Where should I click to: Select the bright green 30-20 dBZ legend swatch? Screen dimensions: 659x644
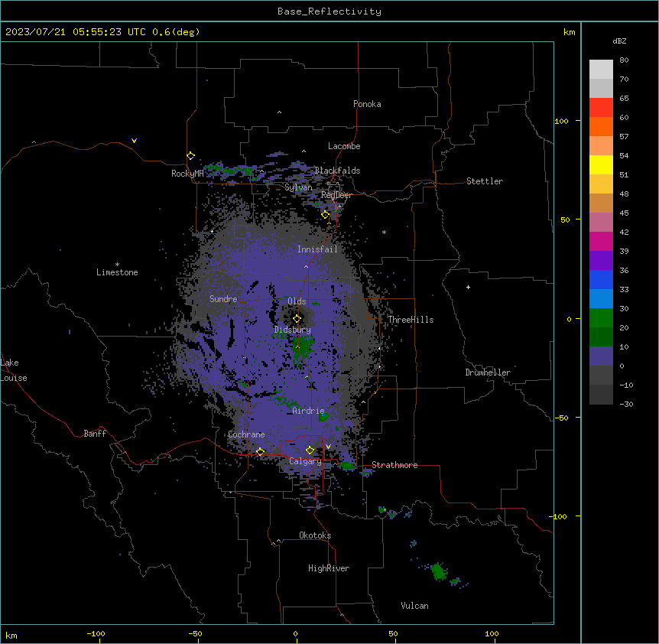click(x=601, y=317)
